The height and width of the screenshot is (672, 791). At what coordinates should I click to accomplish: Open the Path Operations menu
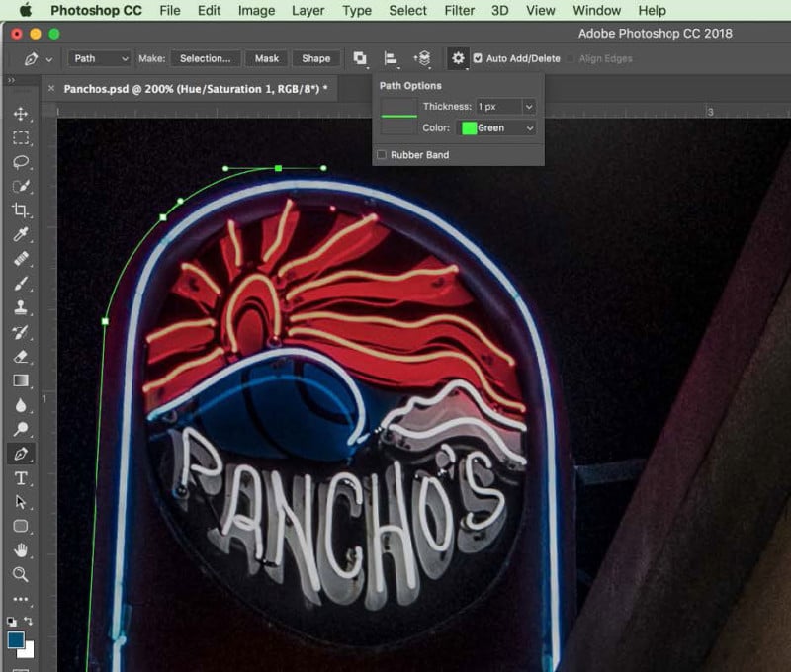(360, 58)
